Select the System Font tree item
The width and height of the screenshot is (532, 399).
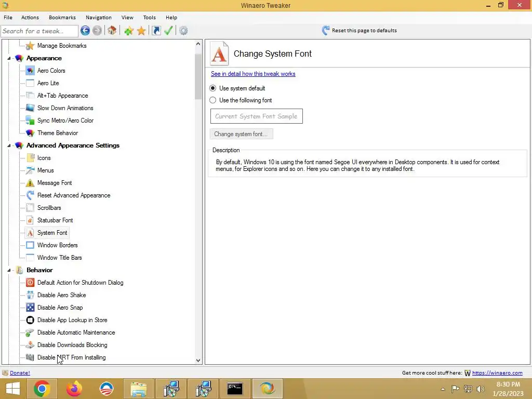pyautogui.click(x=52, y=233)
